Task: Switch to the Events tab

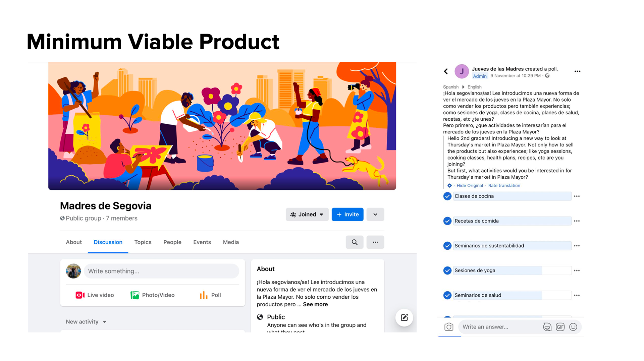Action: point(202,242)
